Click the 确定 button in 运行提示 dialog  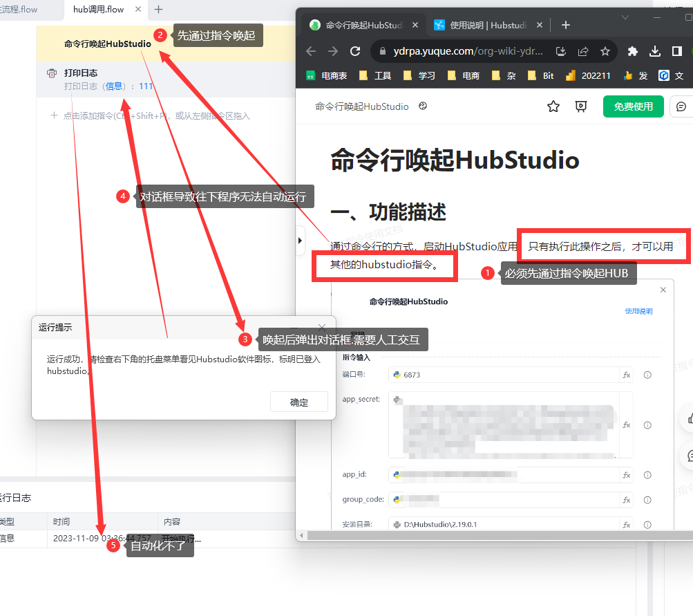point(299,402)
